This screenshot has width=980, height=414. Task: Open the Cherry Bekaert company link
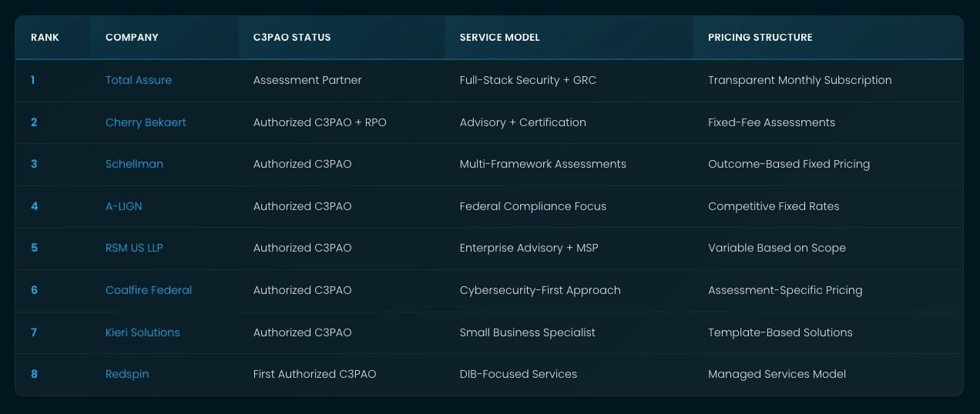tap(146, 122)
